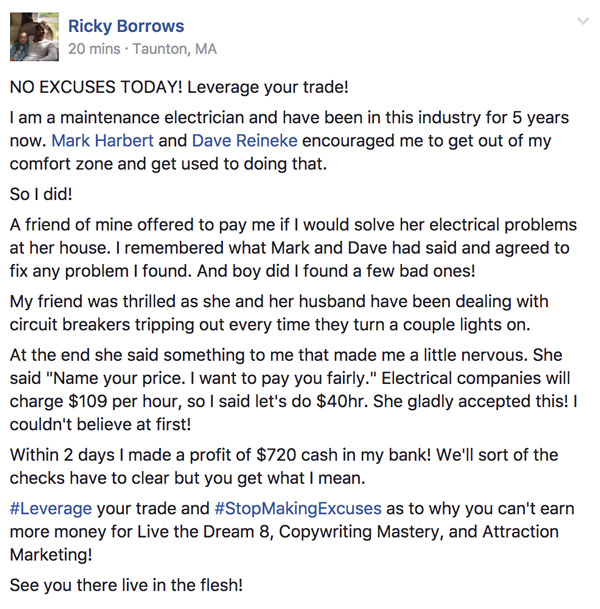Open the post via the 20 mins timestamp
Screen dimensions: 600x609
point(94,49)
